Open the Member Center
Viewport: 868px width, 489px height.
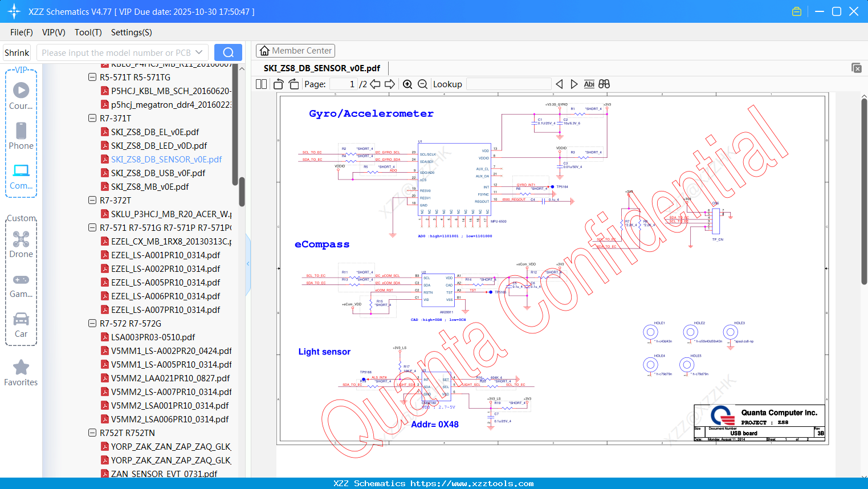click(295, 51)
